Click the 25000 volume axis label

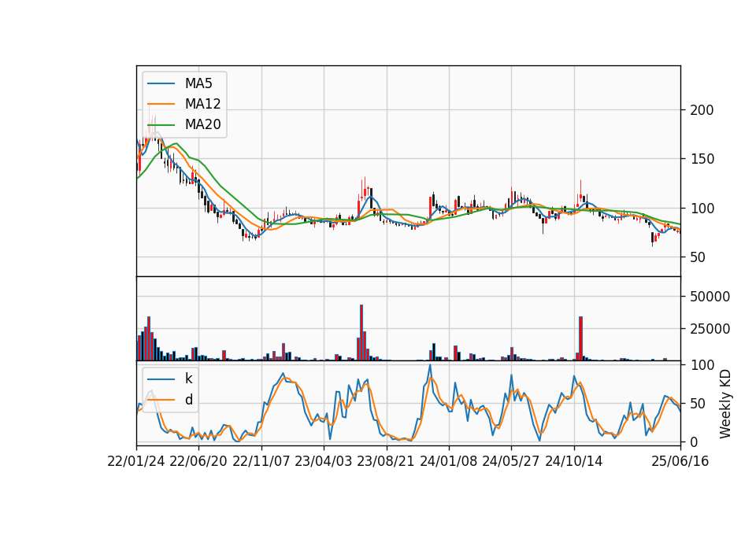[710, 329]
